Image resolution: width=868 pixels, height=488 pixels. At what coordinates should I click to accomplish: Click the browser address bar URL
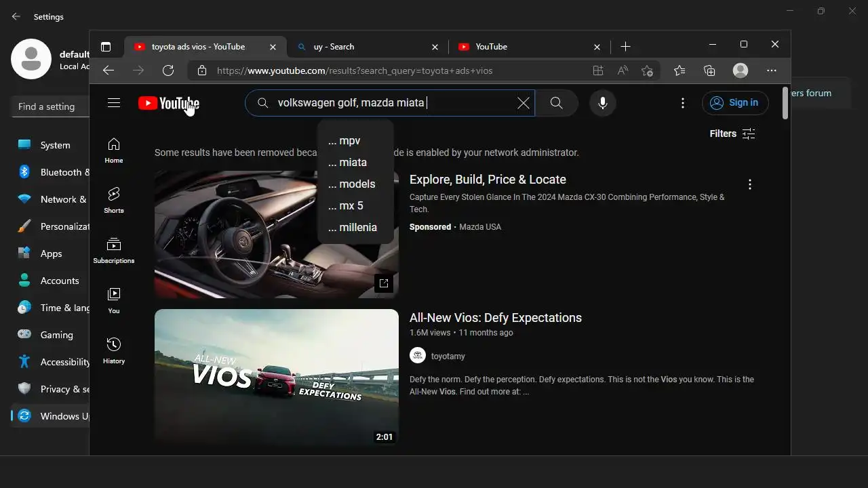[x=355, y=70]
